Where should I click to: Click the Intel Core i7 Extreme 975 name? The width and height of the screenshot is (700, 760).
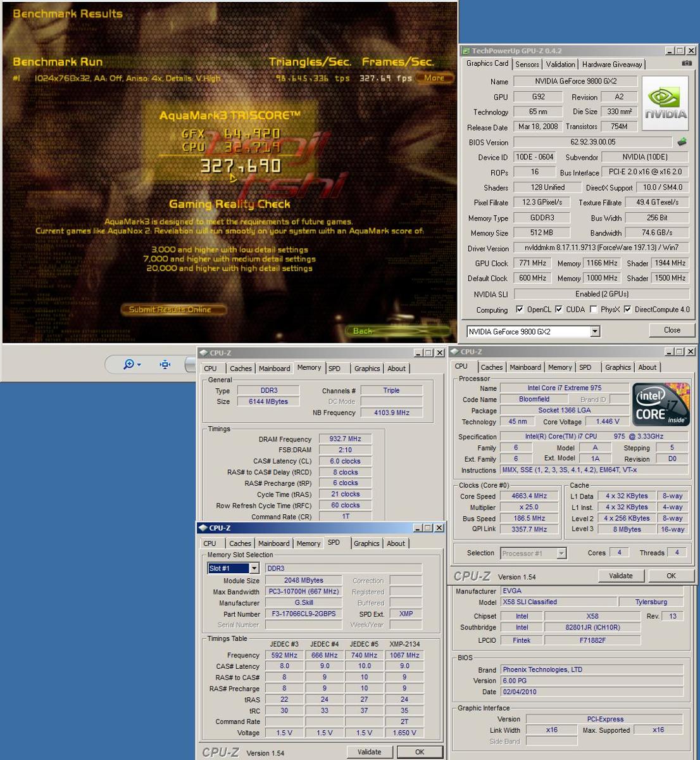click(x=565, y=388)
